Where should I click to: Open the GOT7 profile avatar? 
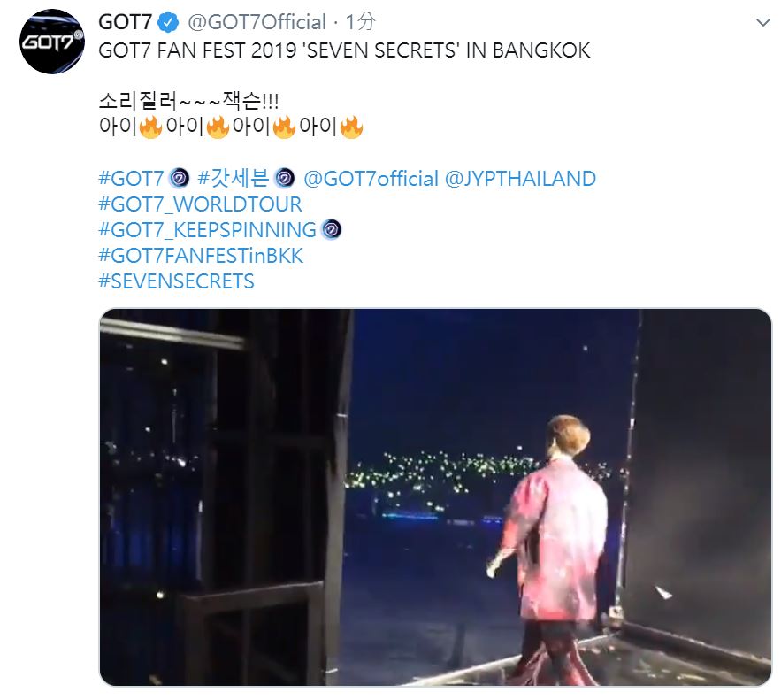click(x=52, y=42)
